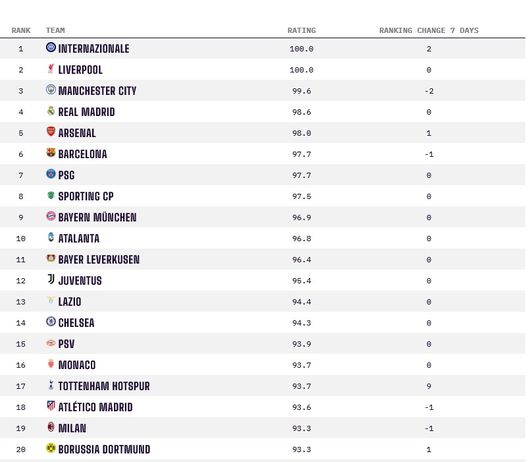Open the Tottenham Hotspur team link
This screenshot has height=462, width=528.
coord(104,386)
